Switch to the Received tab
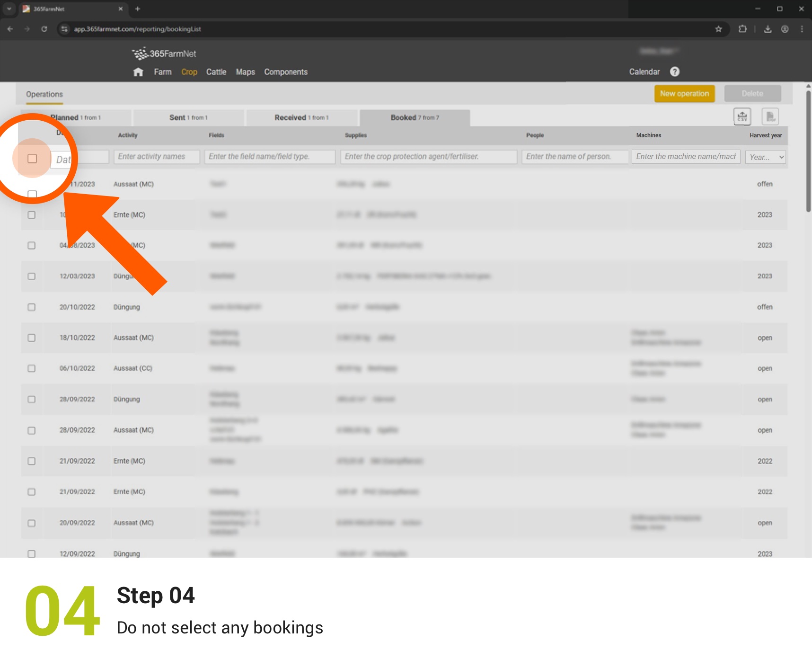 [x=301, y=117]
